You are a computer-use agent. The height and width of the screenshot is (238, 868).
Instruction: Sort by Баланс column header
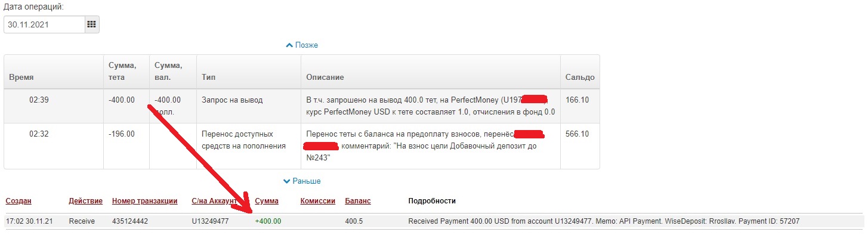(358, 201)
